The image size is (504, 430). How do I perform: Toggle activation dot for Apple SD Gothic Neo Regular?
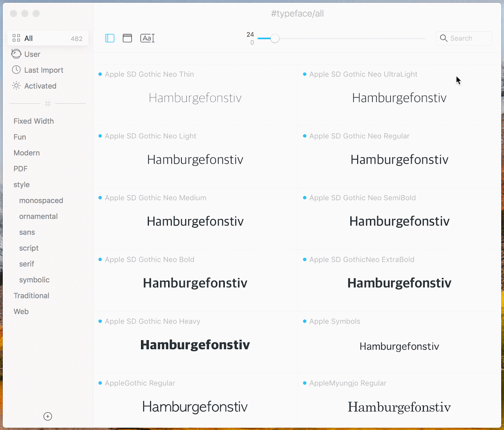[305, 136]
